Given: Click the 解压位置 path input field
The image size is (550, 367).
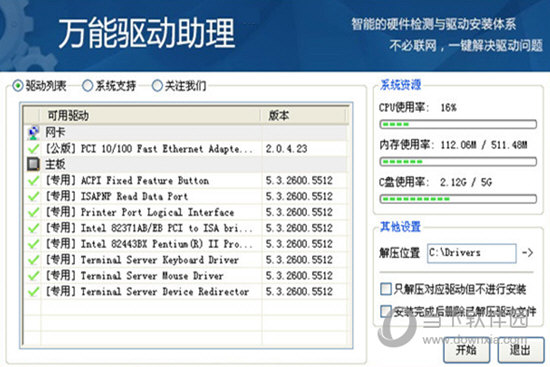Looking at the screenshot, I should [472, 253].
